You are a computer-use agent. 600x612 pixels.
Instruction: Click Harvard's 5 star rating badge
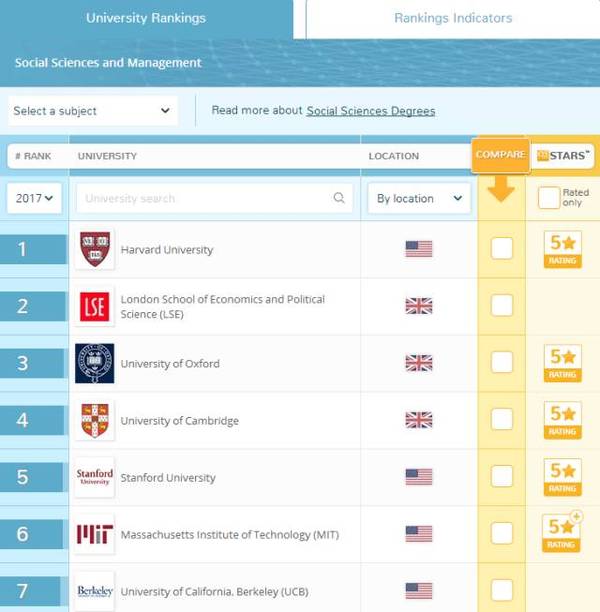[563, 249]
